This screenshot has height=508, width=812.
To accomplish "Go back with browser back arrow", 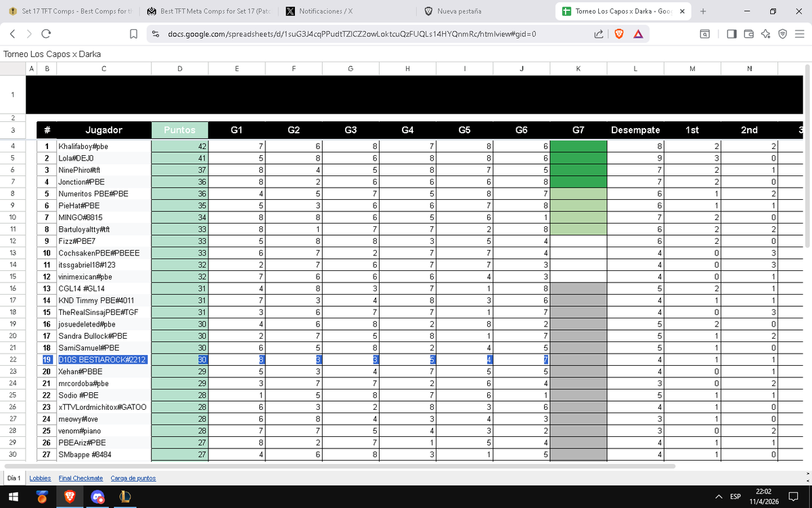I will point(13,34).
